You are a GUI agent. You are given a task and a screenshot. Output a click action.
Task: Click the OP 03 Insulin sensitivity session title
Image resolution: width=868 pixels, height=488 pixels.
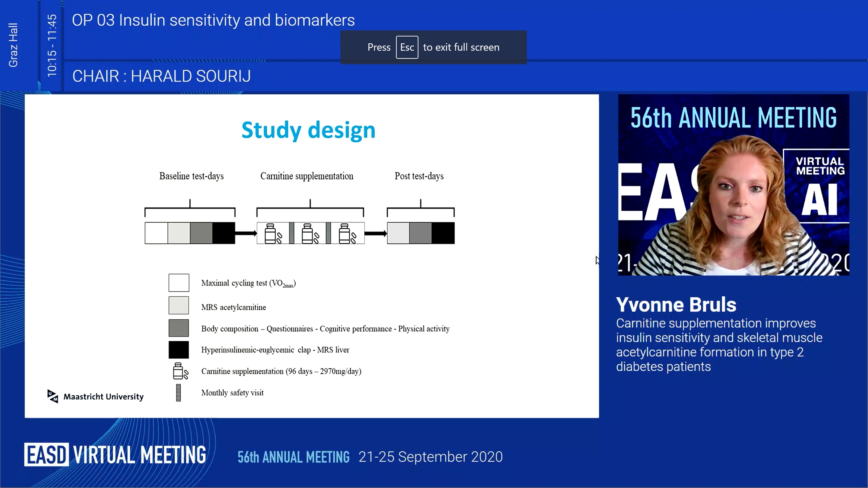[213, 20]
